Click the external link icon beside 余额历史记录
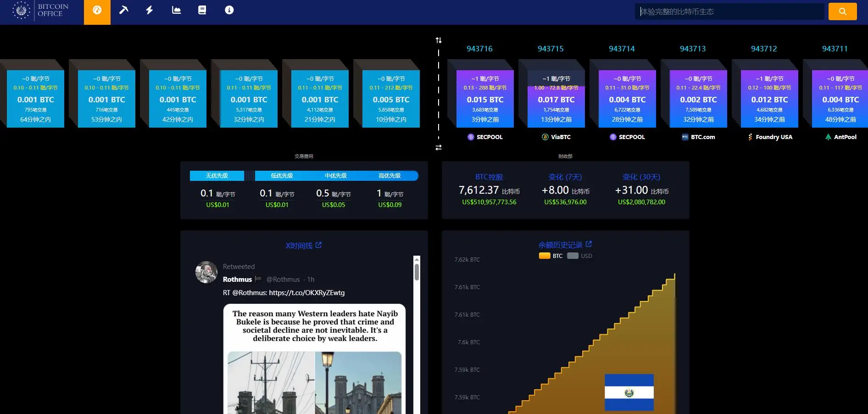This screenshot has height=414, width=868. [589, 244]
